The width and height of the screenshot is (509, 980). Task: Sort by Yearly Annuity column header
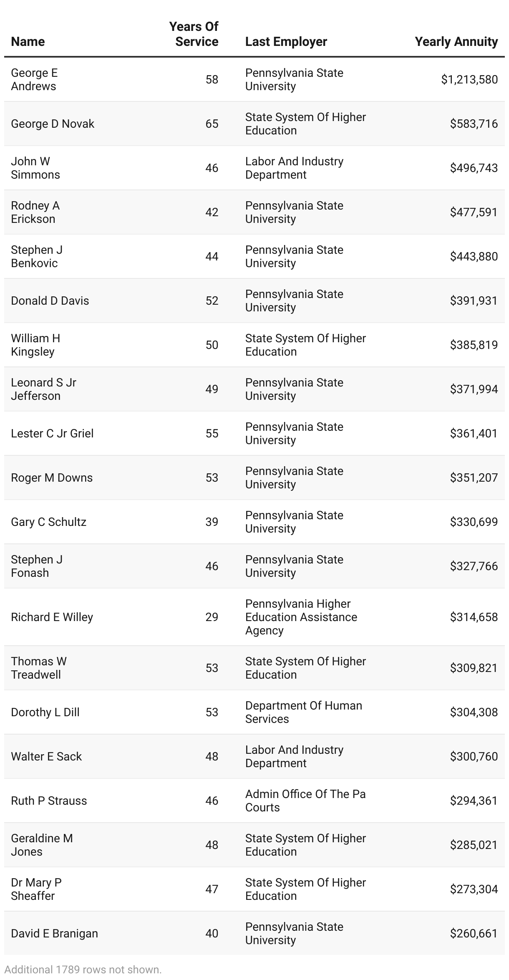(456, 42)
